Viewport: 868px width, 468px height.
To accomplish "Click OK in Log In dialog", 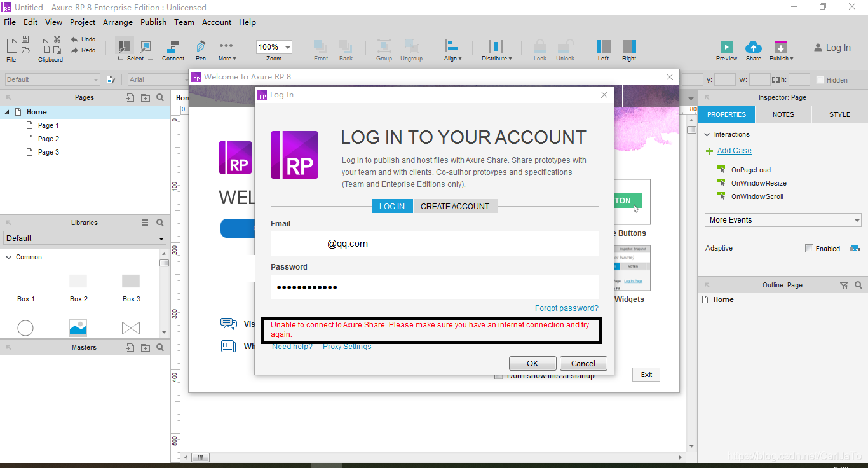I will 532,363.
